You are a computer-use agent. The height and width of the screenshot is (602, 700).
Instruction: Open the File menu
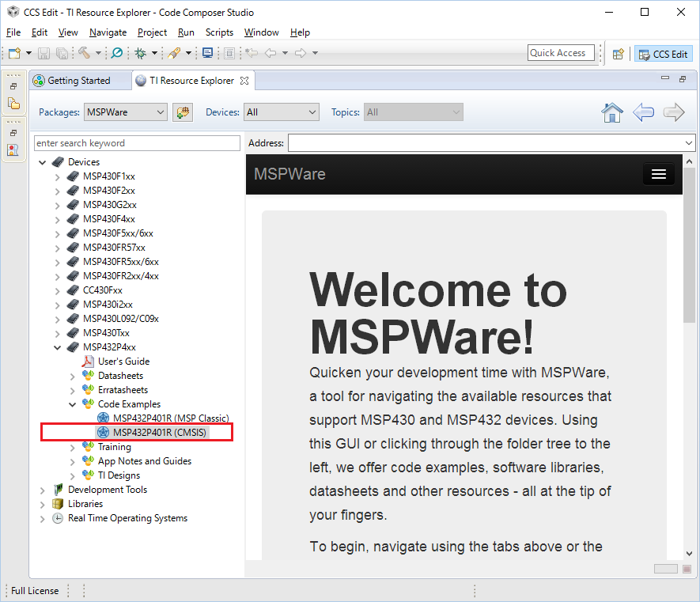tap(13, 32)
